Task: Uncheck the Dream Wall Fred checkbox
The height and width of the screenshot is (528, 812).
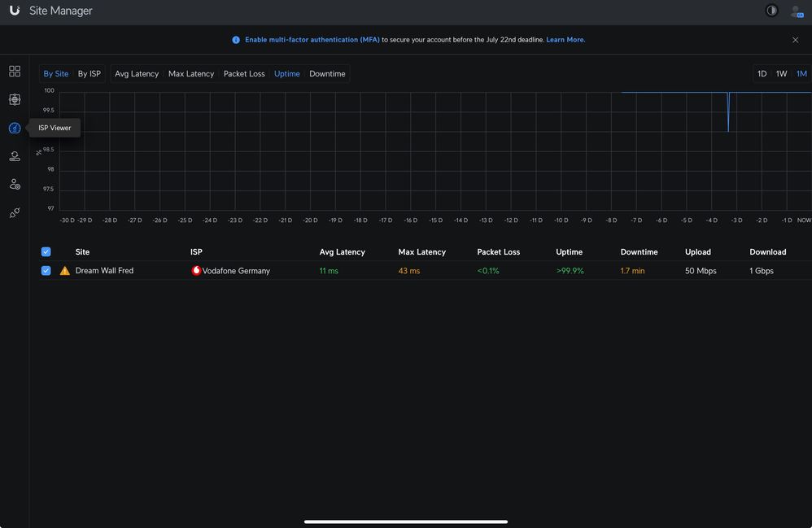Action: pyautogui.click(x=46, y=271)
